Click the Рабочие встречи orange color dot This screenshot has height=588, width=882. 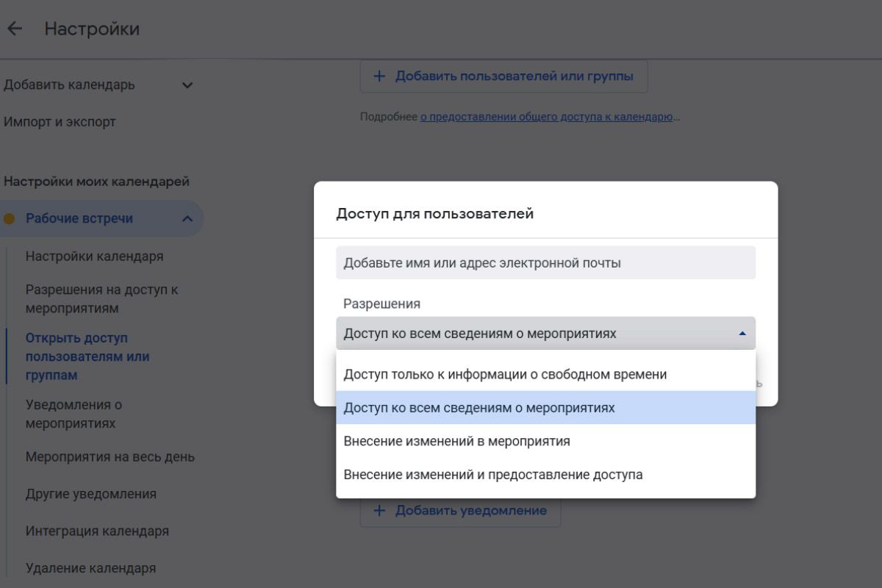click(9, 219)
